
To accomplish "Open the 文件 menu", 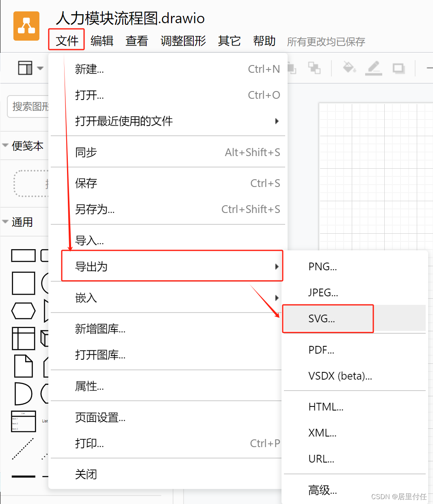I will click(67, 40).
